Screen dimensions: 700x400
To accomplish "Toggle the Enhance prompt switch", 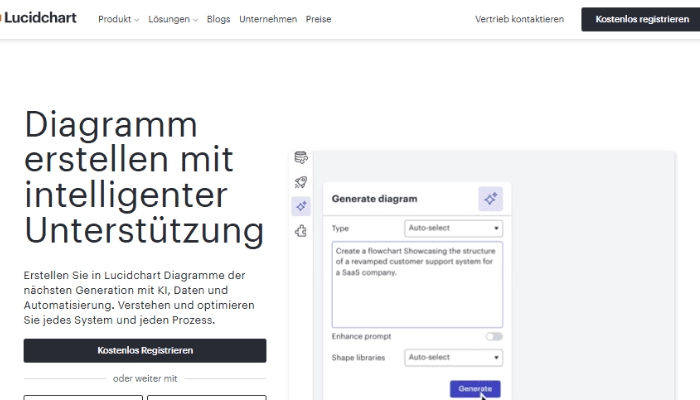I will pyautogui.click(x=494, y=337).
